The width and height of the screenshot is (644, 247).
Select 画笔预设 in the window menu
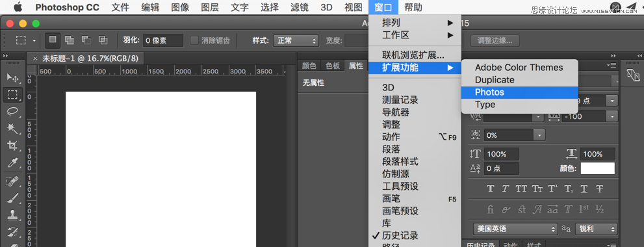tap(415, 211)
